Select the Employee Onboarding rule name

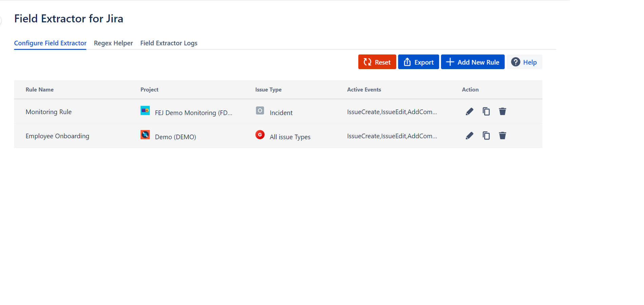57,136
